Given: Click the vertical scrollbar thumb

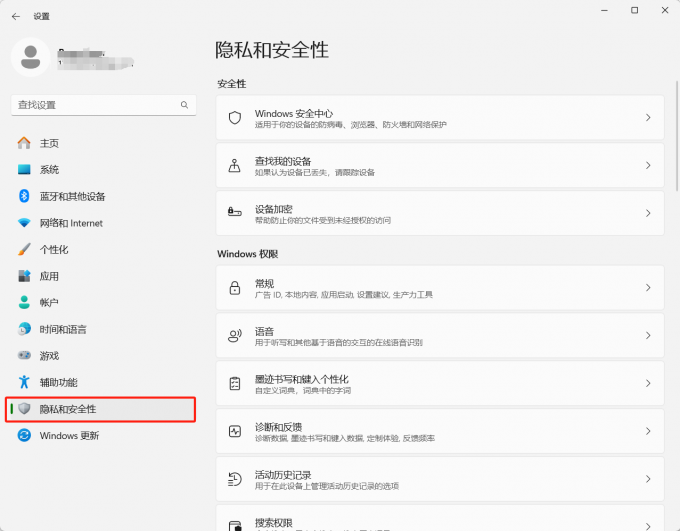Looking at the screenshot, I should coord(677,136).
